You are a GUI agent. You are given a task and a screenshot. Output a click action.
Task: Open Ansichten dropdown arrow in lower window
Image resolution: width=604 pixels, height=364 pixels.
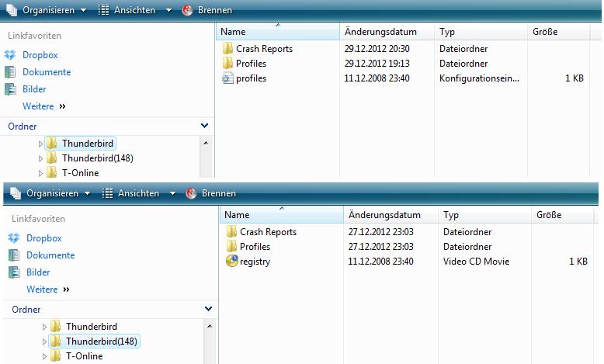(172, 193)
